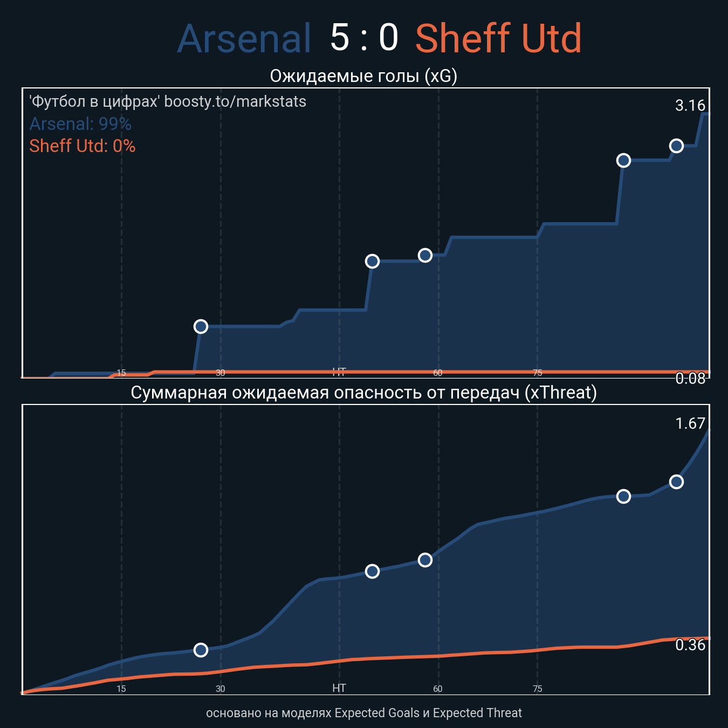The image size is (728, 728).
Task: Click the fifth Arsenal goal marker on xG chart
Action: pyautogui.click(x=676, y=146)
